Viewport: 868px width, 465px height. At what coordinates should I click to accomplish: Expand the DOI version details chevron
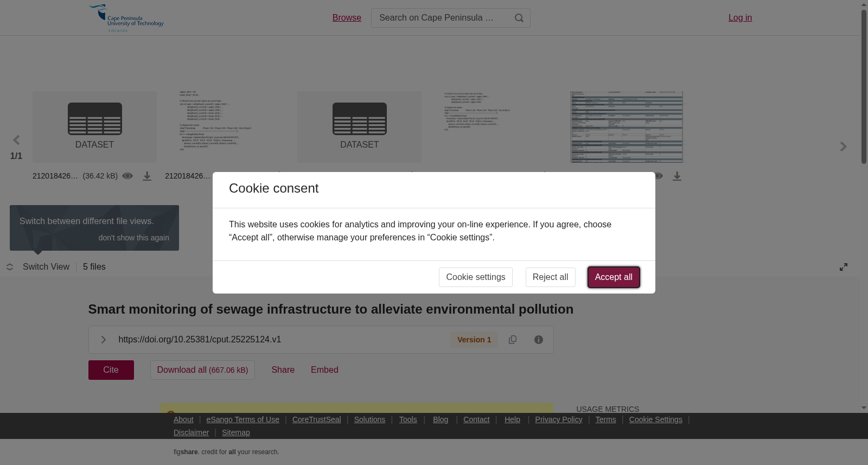(x=103, y=340)
